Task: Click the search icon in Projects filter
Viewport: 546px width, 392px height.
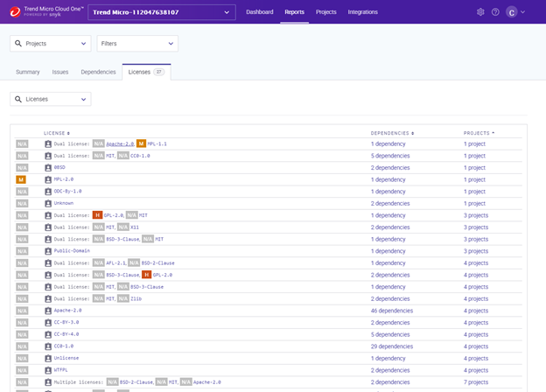Action: [18, 43]
